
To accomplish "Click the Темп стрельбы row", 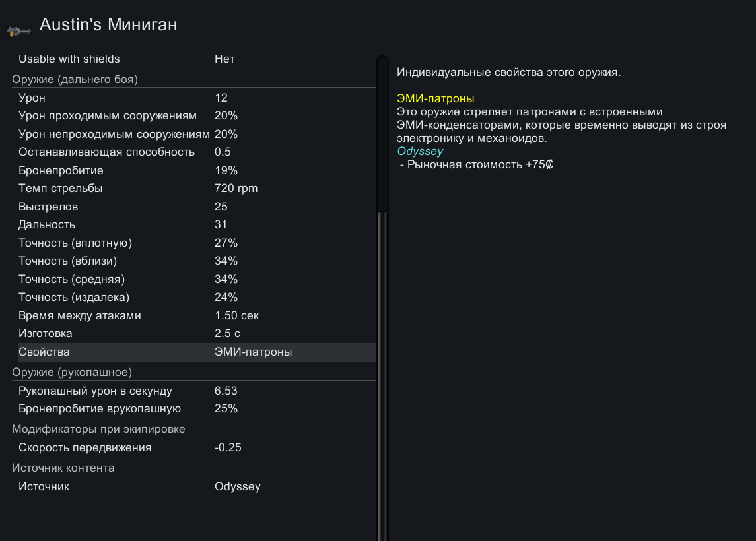I will tap(191, 189).
